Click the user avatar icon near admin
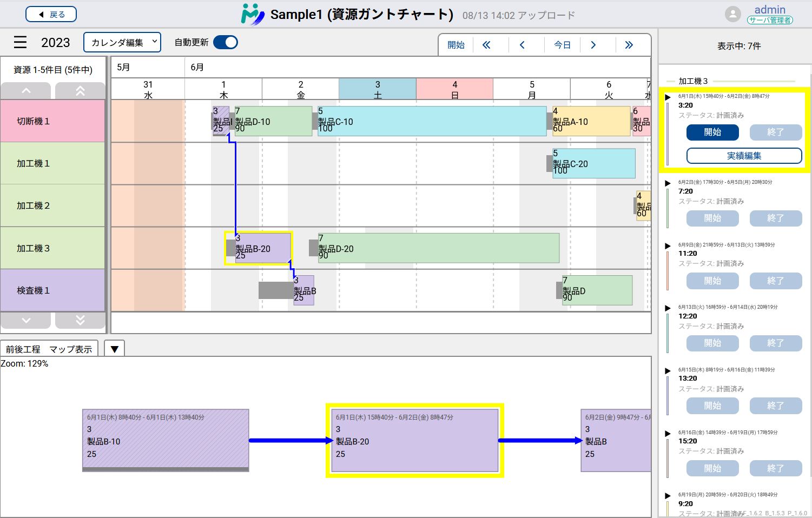 click(733, 14)
